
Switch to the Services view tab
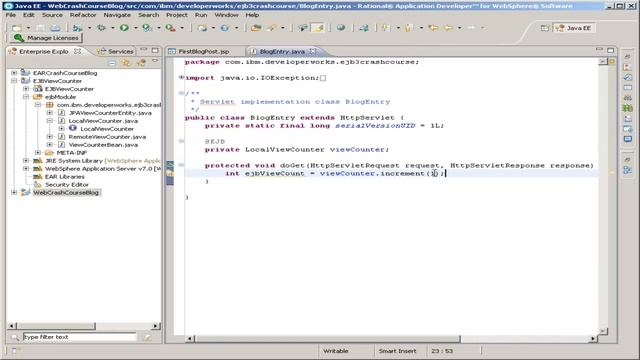pos(116,51)
